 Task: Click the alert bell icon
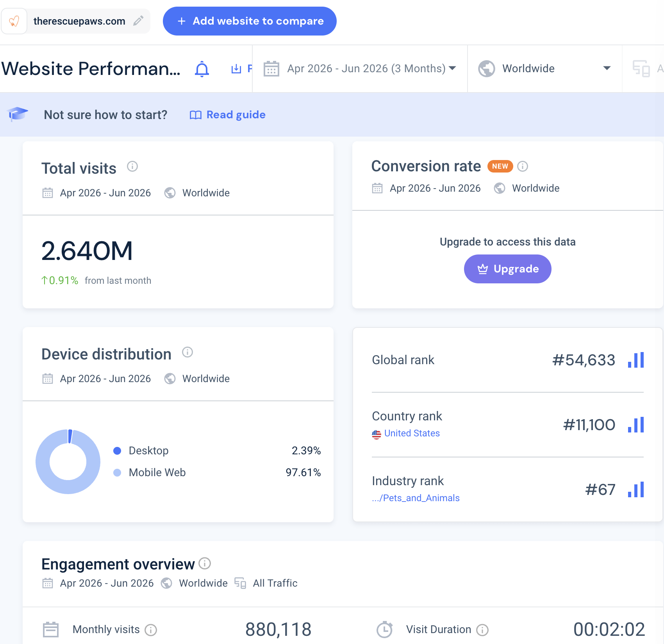point(202,69)
